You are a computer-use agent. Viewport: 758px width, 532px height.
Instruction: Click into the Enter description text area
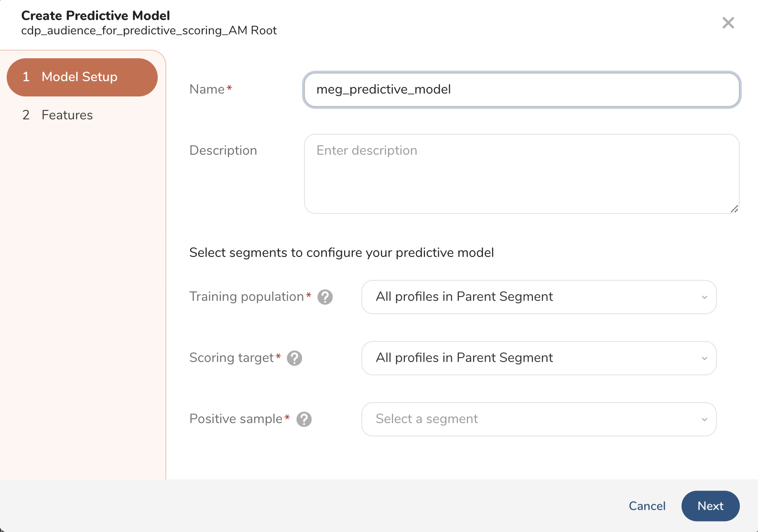[521, 174]
